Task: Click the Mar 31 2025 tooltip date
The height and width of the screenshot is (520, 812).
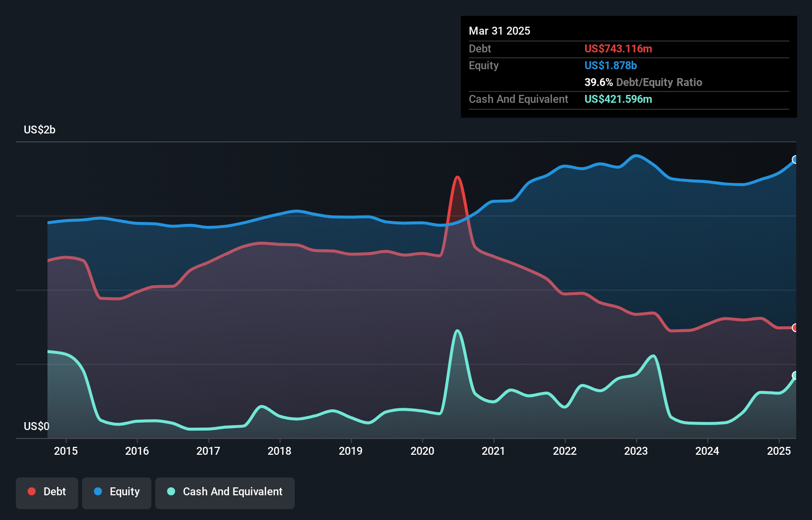Action: click(499, 31)
